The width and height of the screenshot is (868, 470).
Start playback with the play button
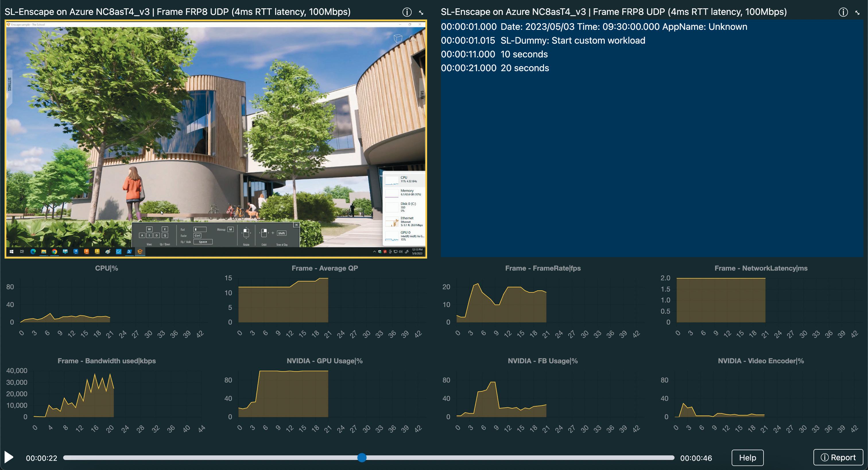point(9,458)
